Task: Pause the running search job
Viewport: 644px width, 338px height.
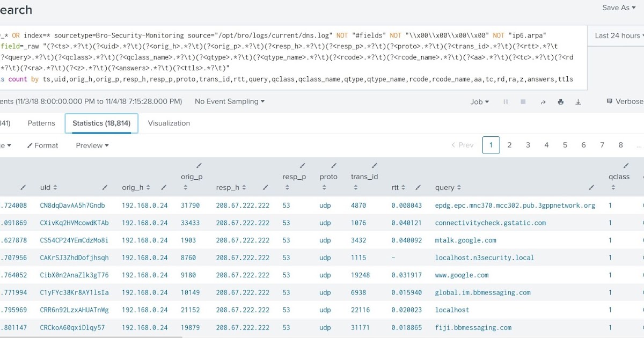Action: (x=505, y=101)
